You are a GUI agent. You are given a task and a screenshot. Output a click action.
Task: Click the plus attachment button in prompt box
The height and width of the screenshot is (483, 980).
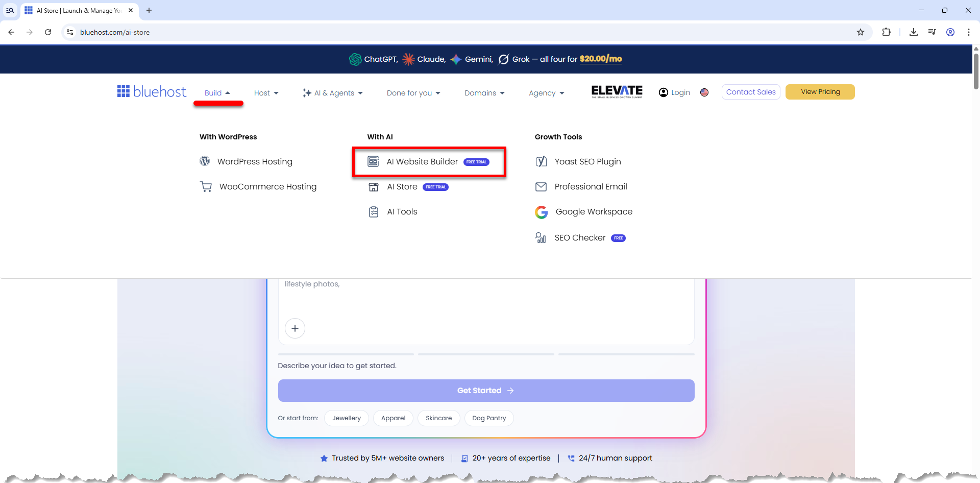tap(295, 328)
